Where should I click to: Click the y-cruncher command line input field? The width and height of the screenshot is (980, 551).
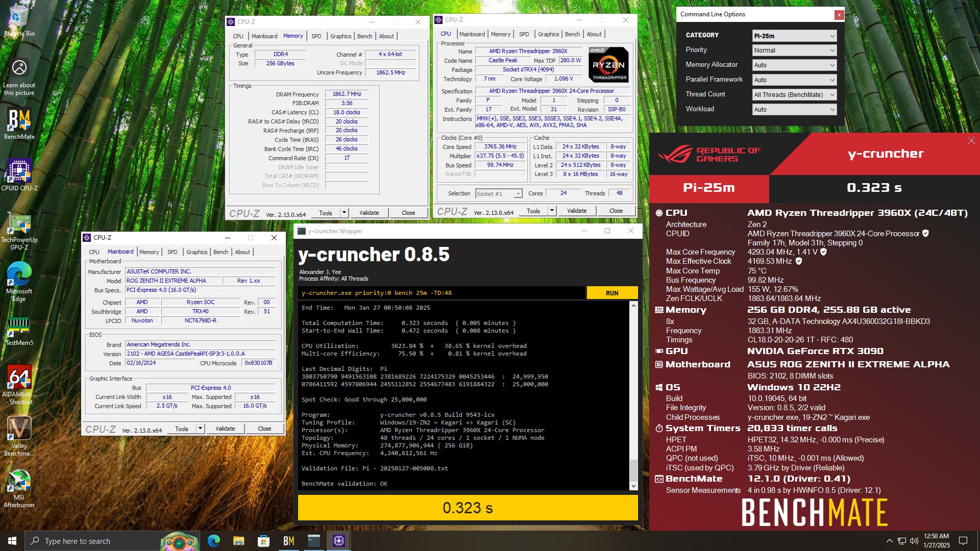click(x=442, y=293)
